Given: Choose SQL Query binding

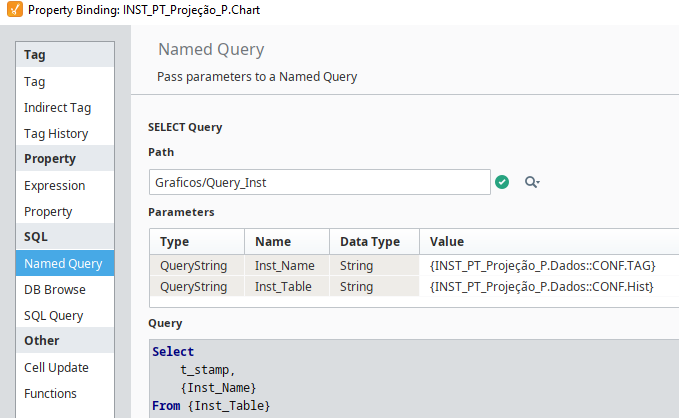Looking at the screenshot, I should pos(54,315).
